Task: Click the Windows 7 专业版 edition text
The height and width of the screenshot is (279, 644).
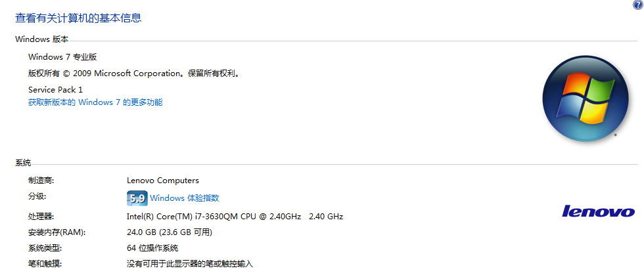Action: coord(62,57)
